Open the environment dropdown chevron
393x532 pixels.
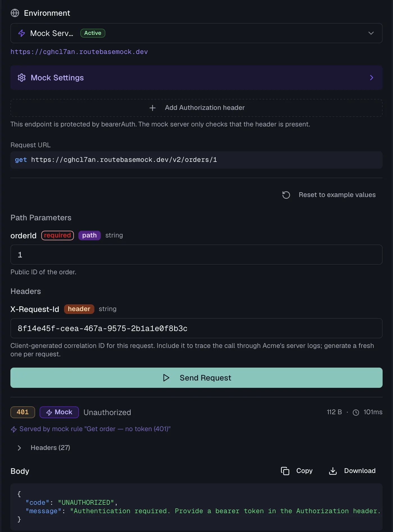(371, 33)
